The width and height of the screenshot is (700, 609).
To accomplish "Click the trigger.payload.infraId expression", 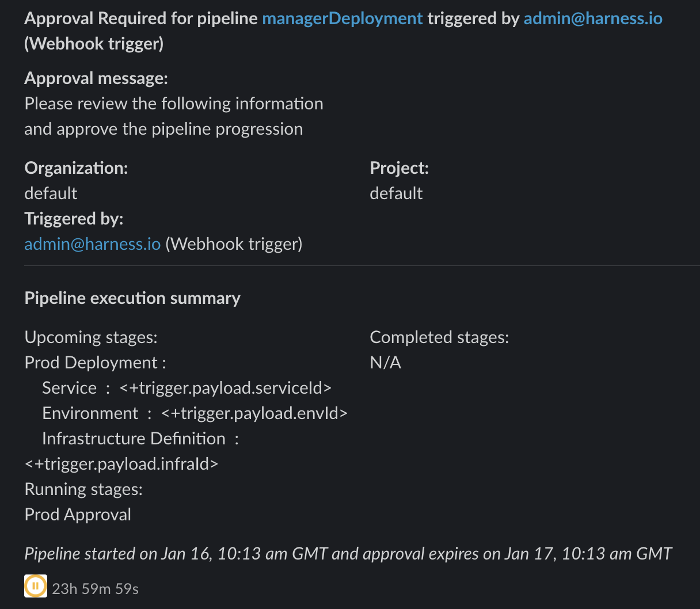I will (x=121, y=464).
